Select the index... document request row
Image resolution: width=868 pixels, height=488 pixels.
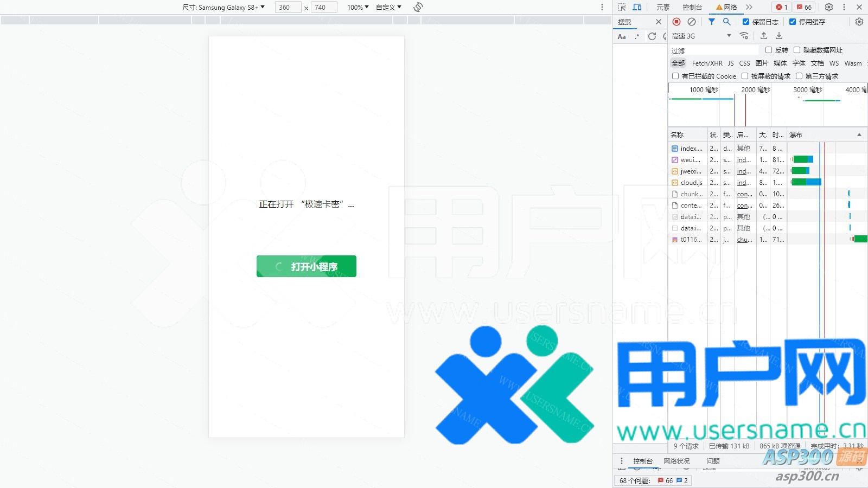coord(768,149)
